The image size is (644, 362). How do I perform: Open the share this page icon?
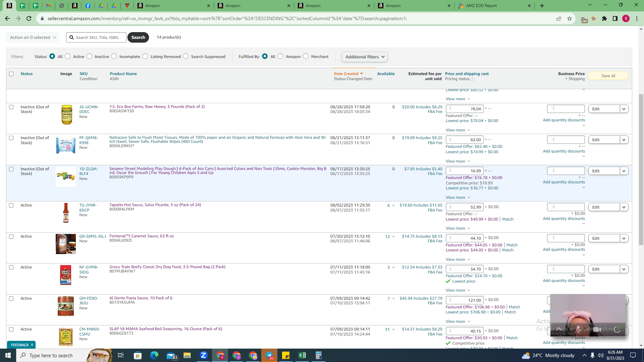point(559,18)
